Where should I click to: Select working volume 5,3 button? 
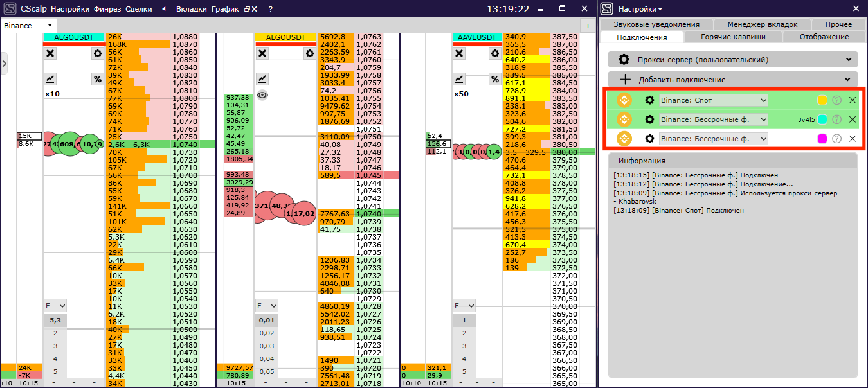click(55, 320)
